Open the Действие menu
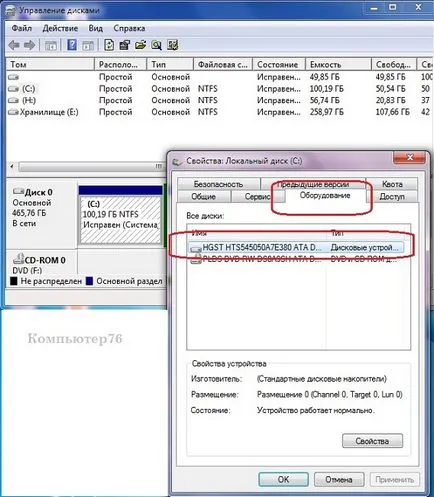This screenshot has height=497, width=434. click(60, 28)
